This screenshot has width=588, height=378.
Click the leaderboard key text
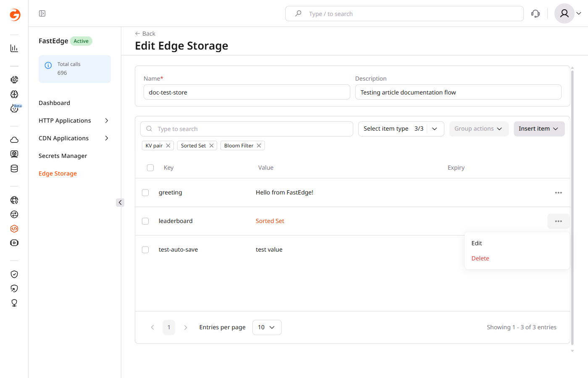click(x=176, y=221)
